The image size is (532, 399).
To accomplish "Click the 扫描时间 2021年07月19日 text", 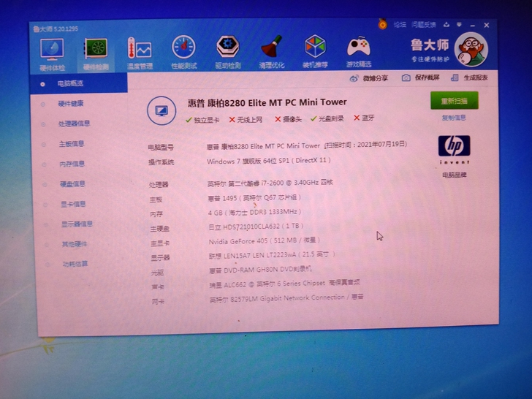I will click(365, 145).
